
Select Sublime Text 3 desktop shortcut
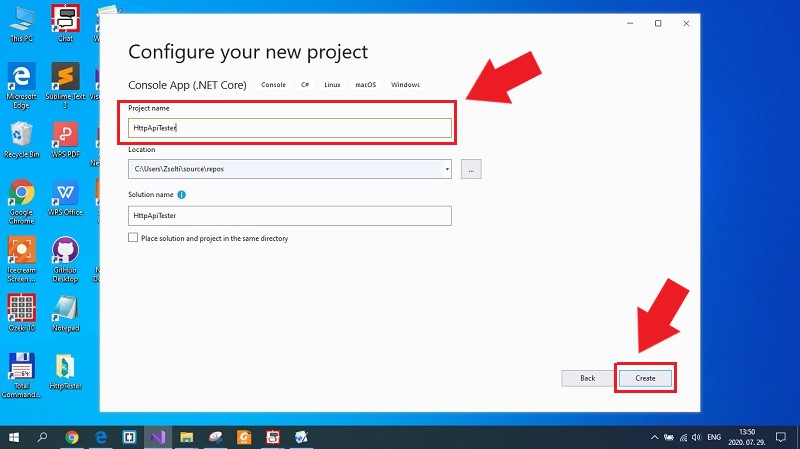point(65,86)
